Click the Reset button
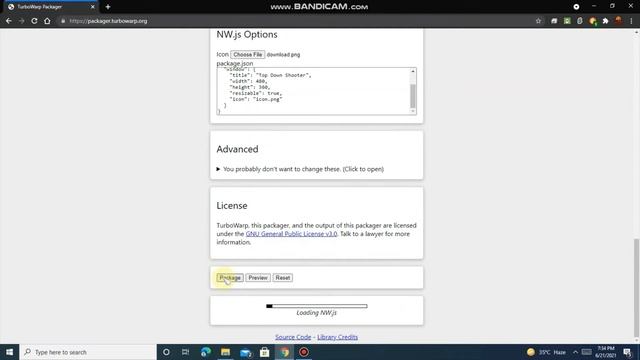 282,278
